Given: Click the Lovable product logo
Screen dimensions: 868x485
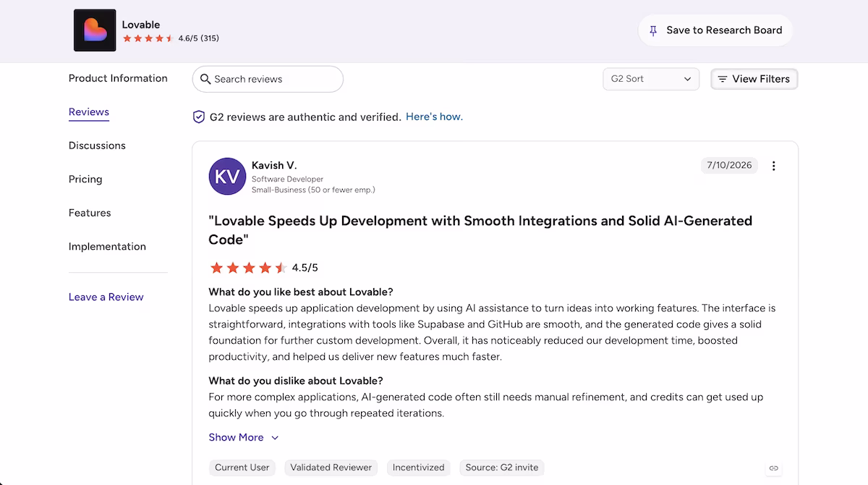Looking at the screenshot, I should [95, 30].
